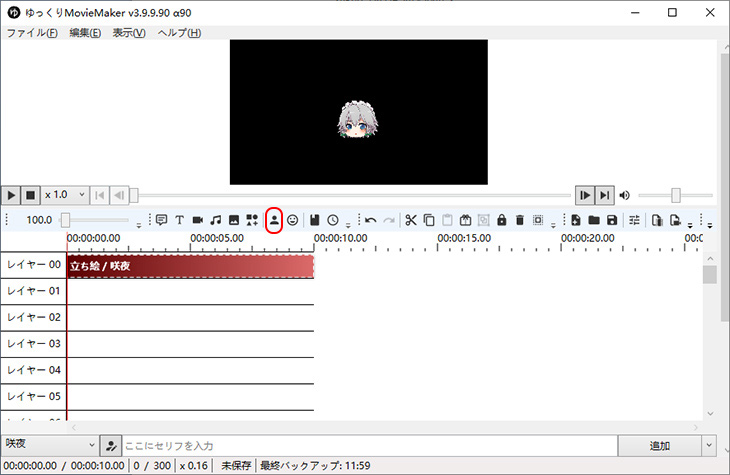Select the レイヤー 00 header

34,265
